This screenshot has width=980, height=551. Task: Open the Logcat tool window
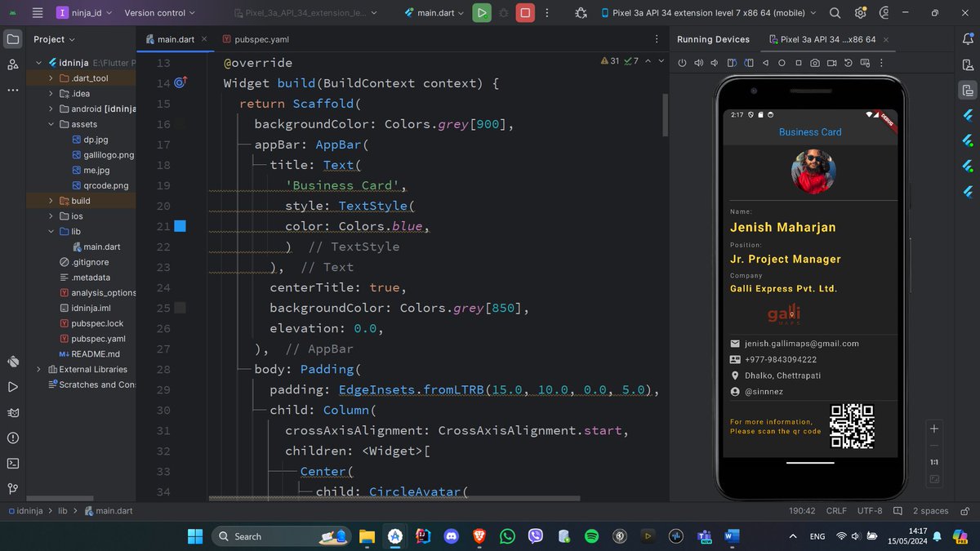[x=12, y=412]
